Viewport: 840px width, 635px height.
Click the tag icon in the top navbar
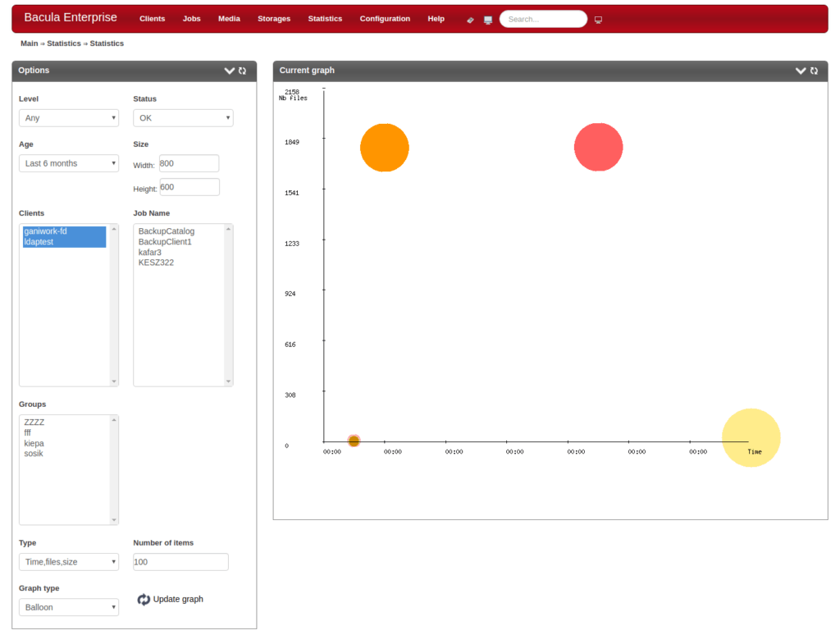469,18
